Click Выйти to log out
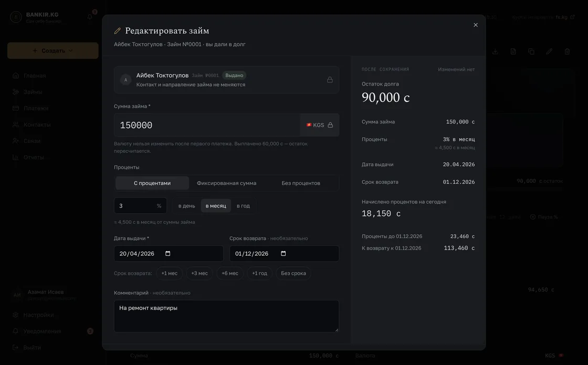The image size is (588, 365). coord(53,347)
